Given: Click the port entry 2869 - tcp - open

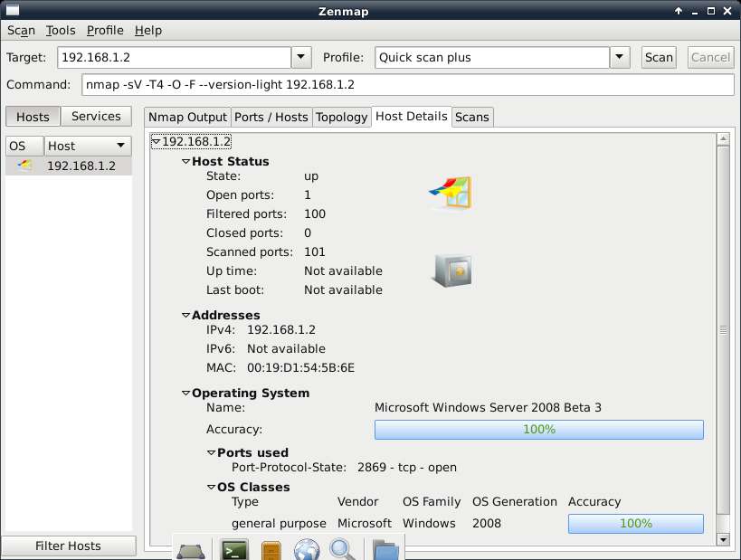Looking at the screenshot, I should tap(407, 467).
